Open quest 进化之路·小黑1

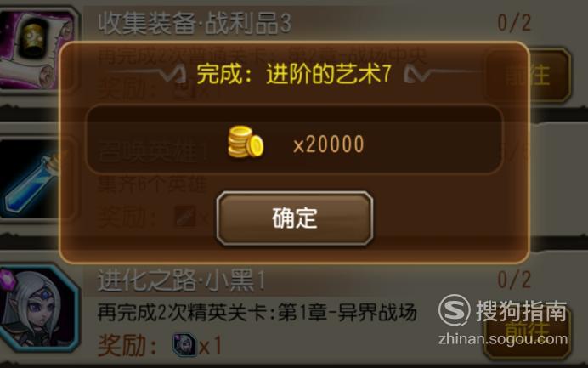[x=182, y=280]
